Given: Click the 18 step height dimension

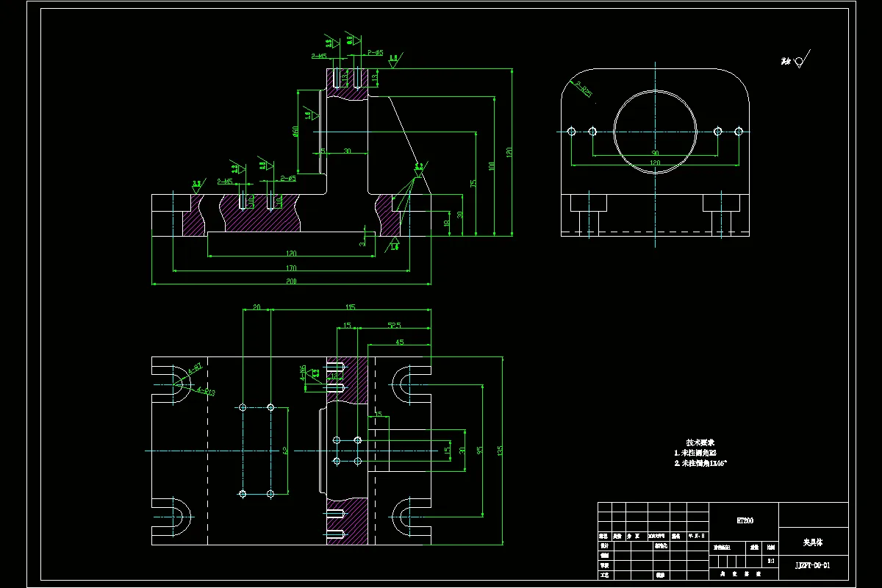Looking at the screenshot, I should [x=447, y=223].
